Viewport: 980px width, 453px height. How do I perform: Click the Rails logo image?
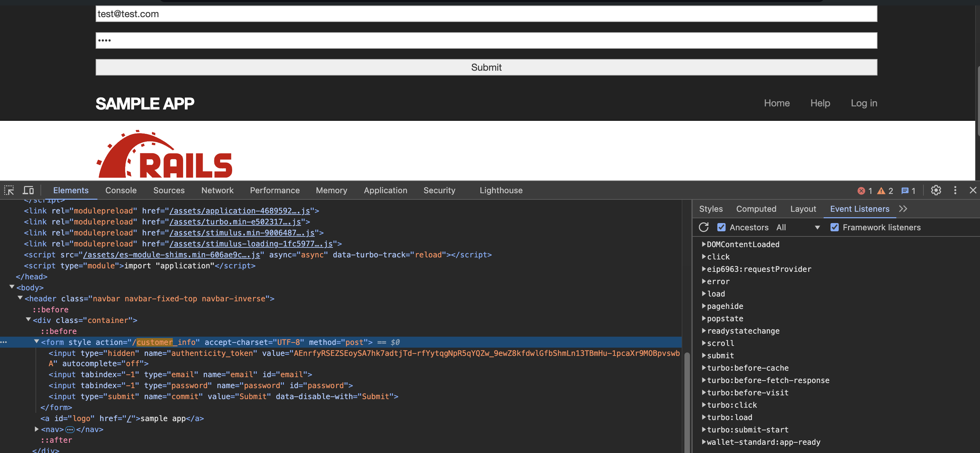164,154
